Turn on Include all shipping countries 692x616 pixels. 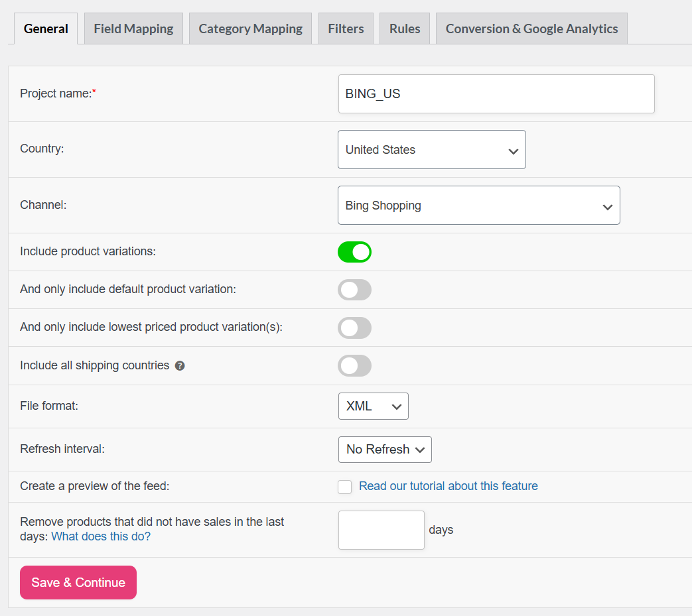pos(354,366)
